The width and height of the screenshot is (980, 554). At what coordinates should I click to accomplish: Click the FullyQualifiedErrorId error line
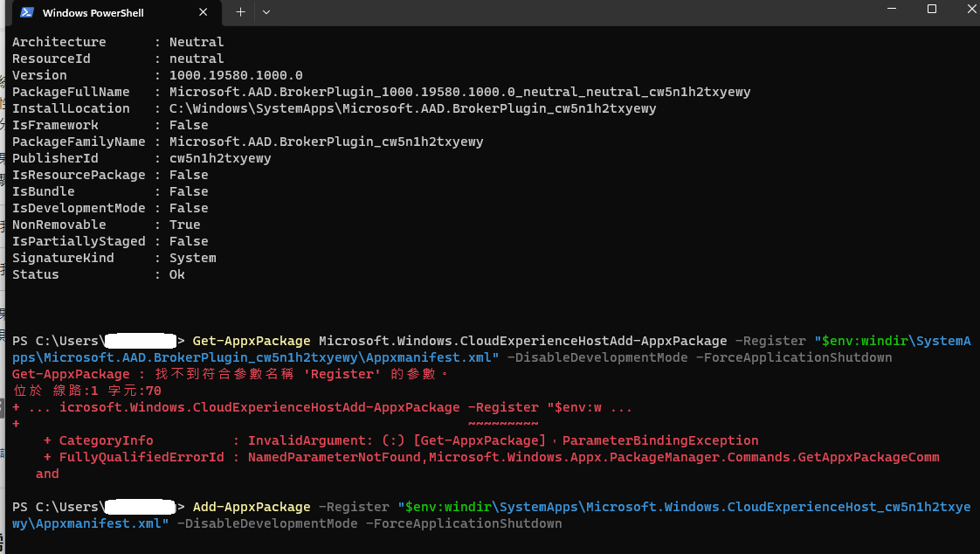[x=491, y=458]
